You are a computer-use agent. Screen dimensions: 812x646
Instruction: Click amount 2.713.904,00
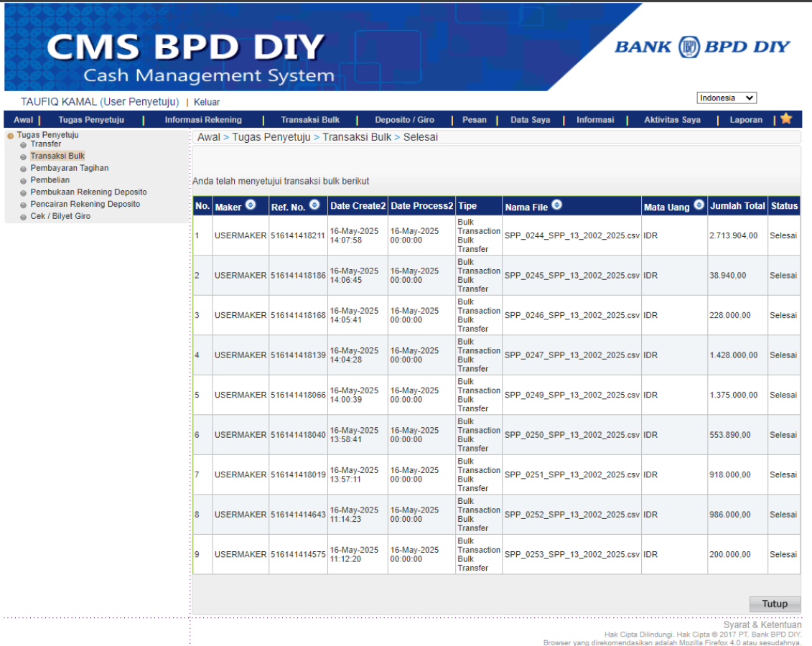click(733, 235)
